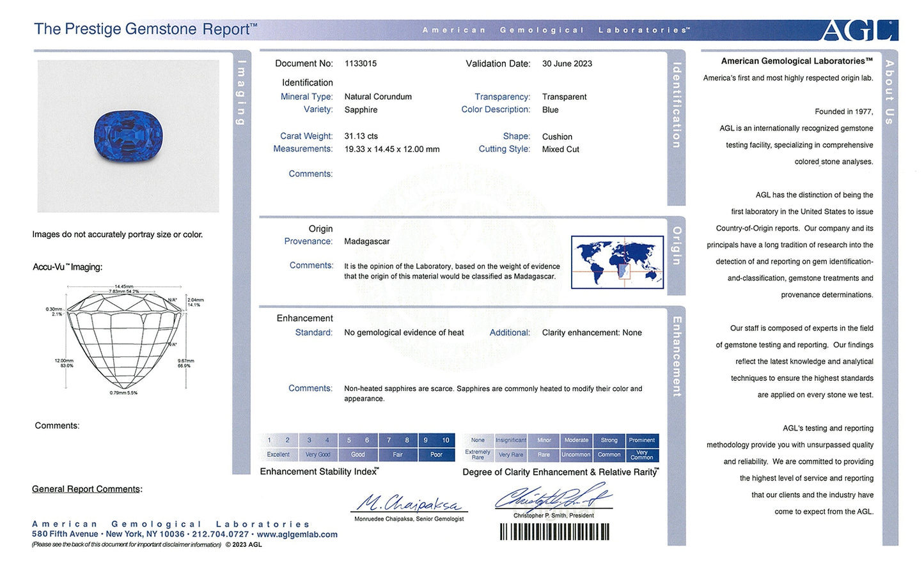Select the Poor stability rating cell
Viewport: 924px width, 561px height.
(x=436, y=455)
